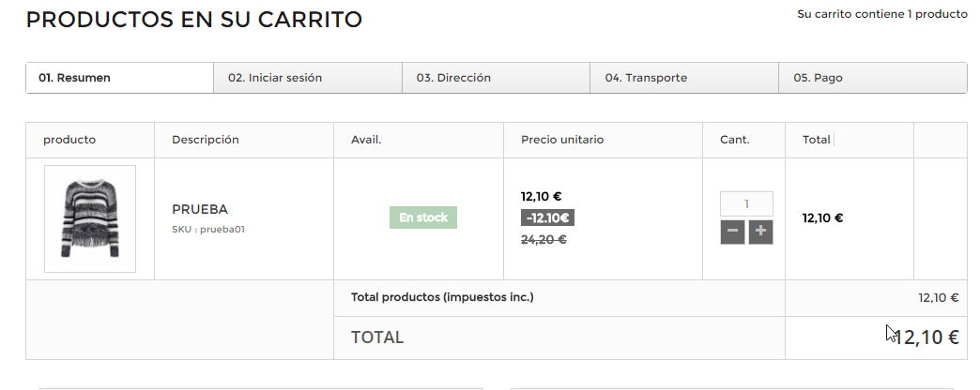Click the Total column header
This screenshot has width=980, height=390.
[816, 140]
